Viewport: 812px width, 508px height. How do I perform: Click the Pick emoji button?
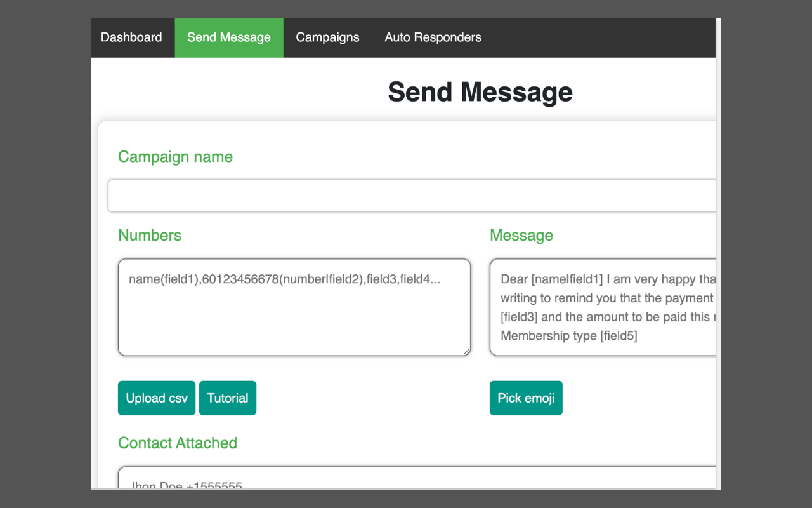click(x=526, y=398)
